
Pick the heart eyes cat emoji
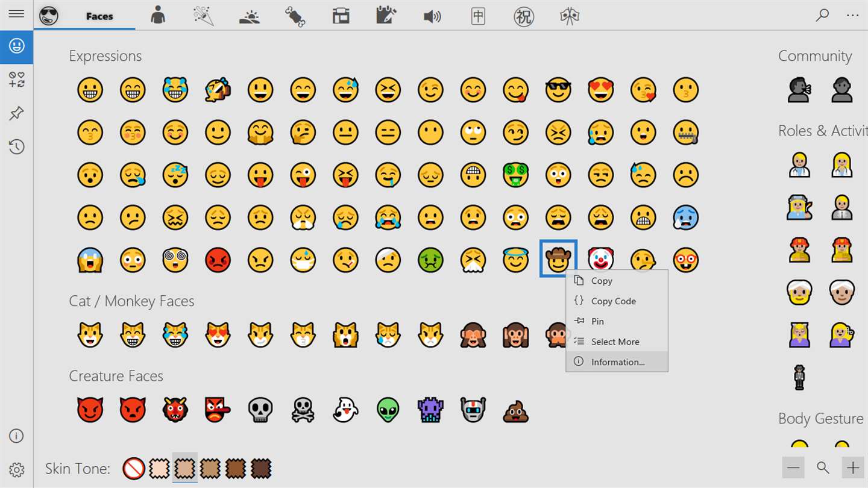pos(218,335)
